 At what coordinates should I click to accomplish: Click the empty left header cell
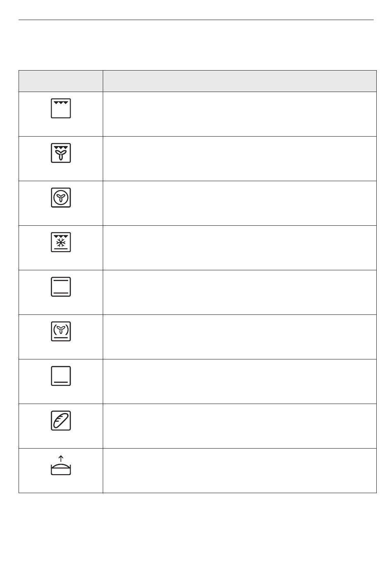coord(61,81)
